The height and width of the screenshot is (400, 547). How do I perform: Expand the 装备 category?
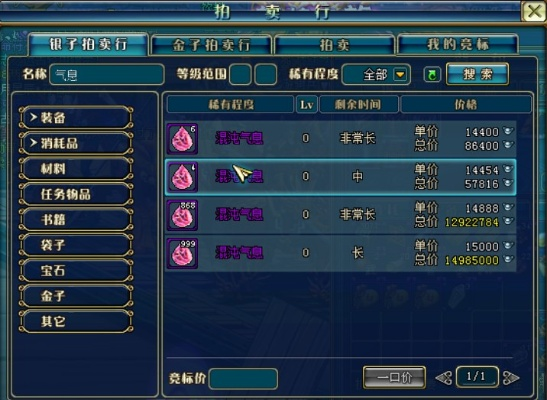[76, 118]
